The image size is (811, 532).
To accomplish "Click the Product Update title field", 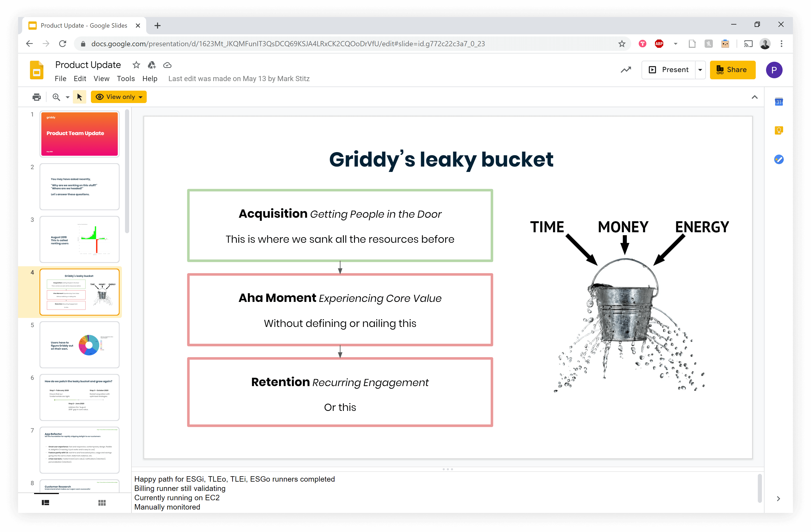I will (x=88, y=65).
